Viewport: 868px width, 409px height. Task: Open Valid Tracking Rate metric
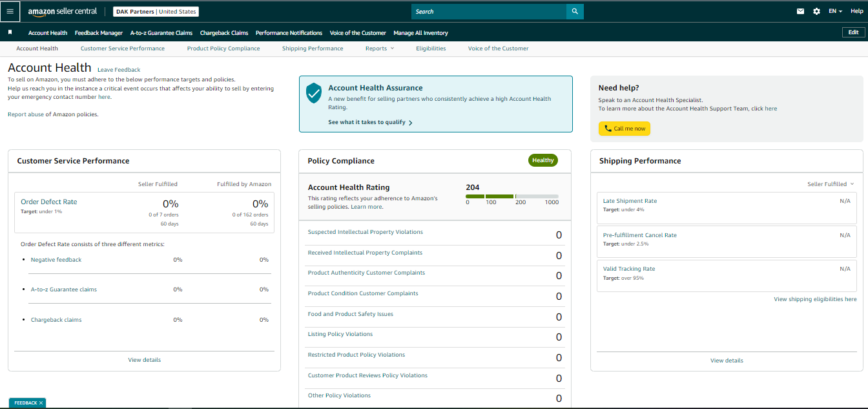(x=629, y=269)
